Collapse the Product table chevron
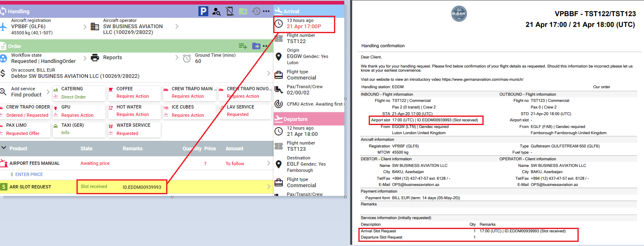The image size is (644, 246). [x=4, y=148]
